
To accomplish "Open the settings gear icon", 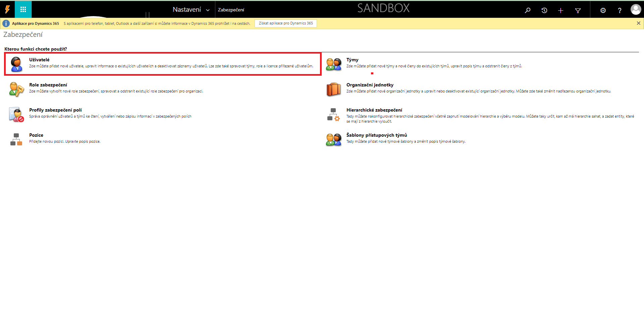I will tap(603, 10).
